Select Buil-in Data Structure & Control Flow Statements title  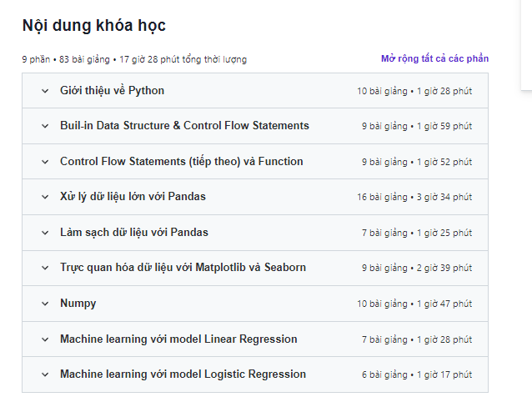tap(184, 126)
